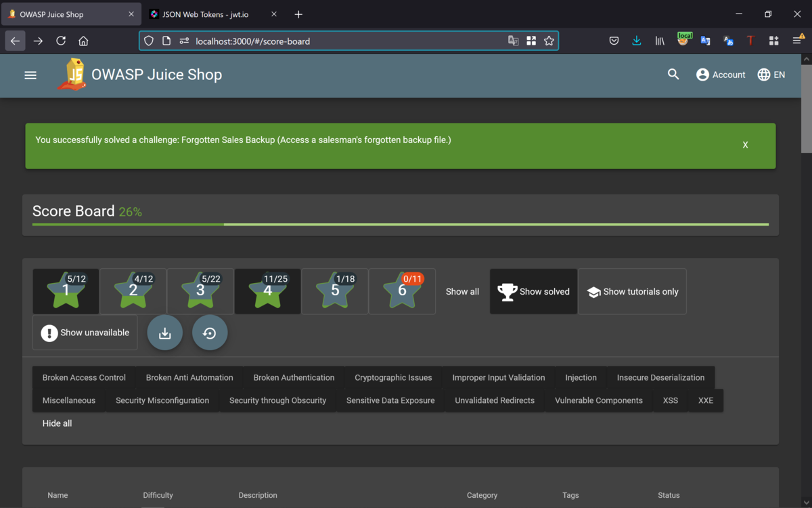Close the jwt.io browser tab

(274, 14)
